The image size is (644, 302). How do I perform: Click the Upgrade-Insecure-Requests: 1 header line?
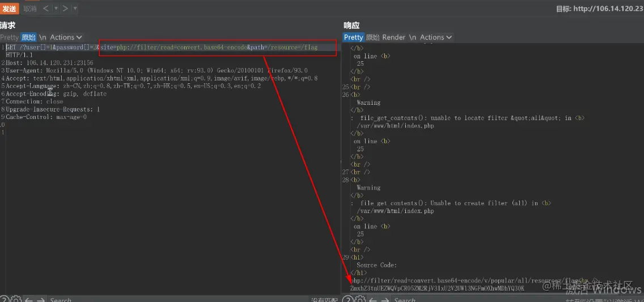click(53, 109)
